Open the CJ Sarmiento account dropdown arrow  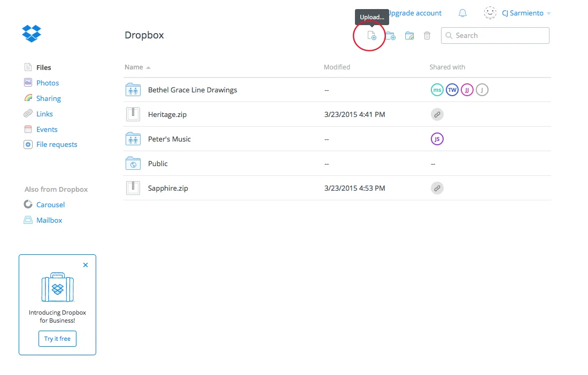[x=548, y=13]
